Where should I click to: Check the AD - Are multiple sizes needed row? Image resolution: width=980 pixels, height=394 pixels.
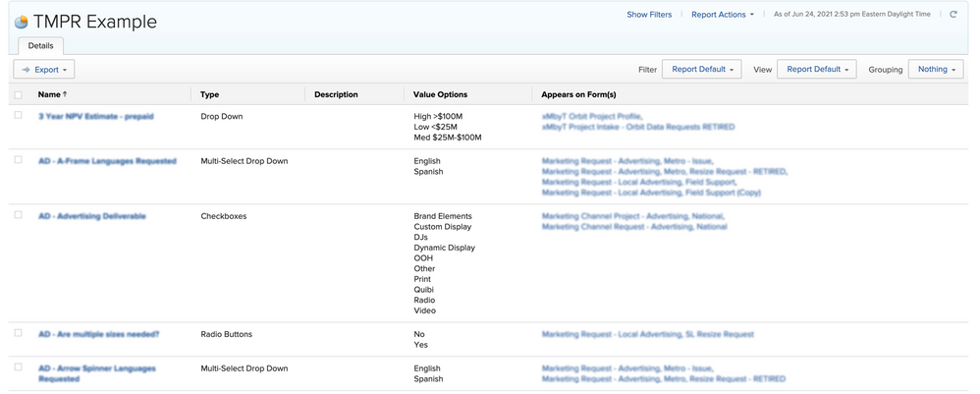click(18, 334)
